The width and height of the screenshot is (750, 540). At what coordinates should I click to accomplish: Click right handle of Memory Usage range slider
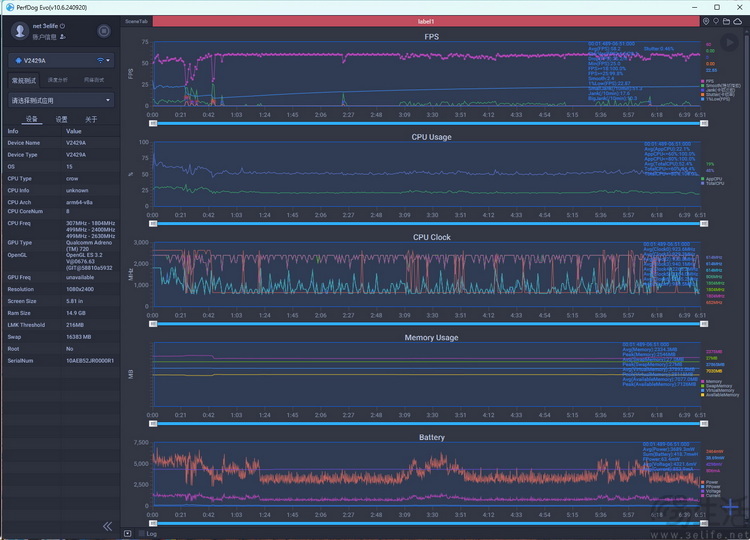coord(704,424)
